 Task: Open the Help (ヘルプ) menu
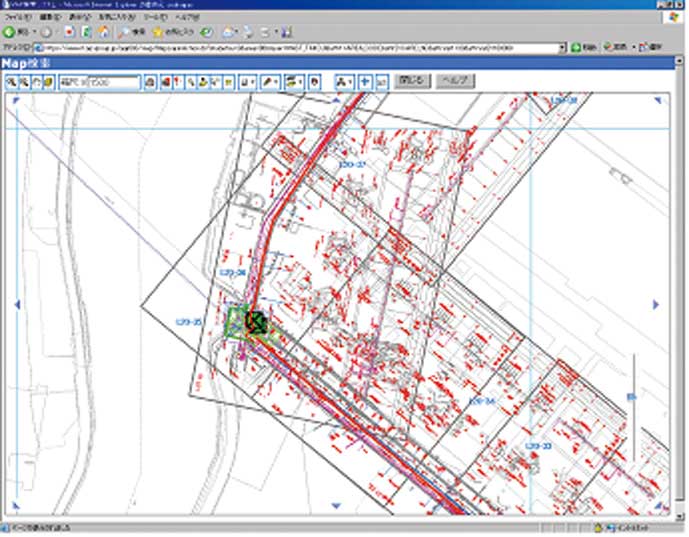187,18
